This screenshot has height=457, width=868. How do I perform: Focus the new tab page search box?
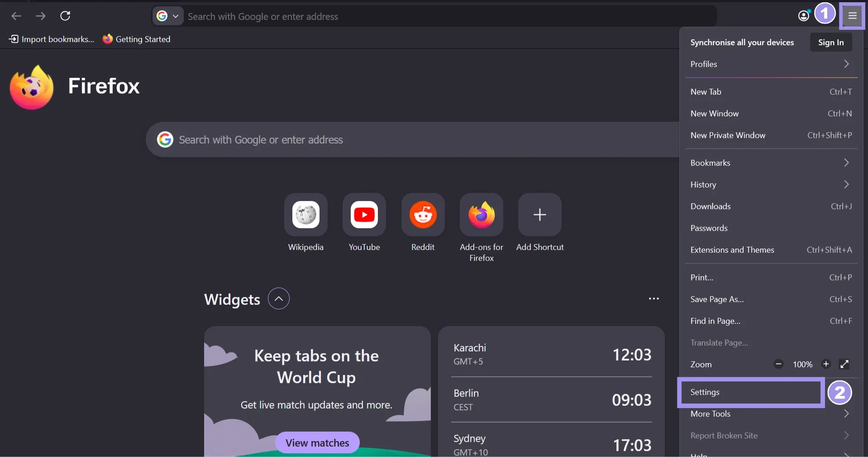click(412, 140)
